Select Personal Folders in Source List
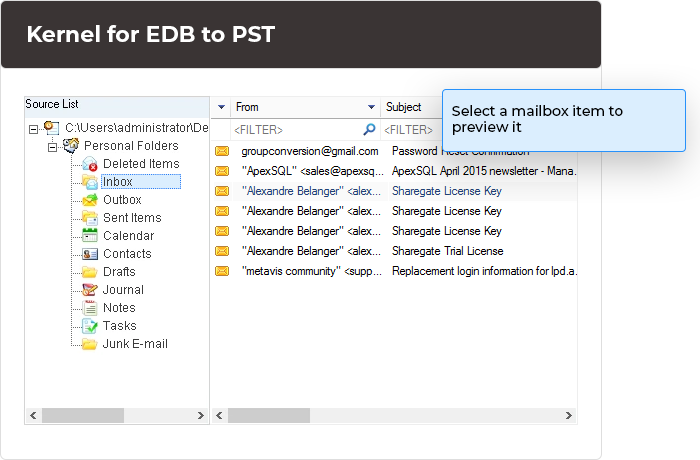The image size is (700, 460). pos(131,146)
